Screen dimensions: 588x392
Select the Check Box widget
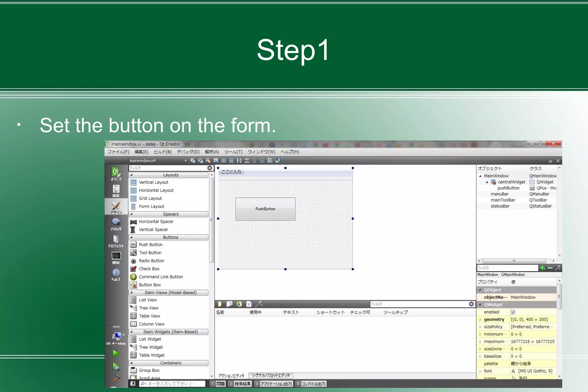(145, 269)
